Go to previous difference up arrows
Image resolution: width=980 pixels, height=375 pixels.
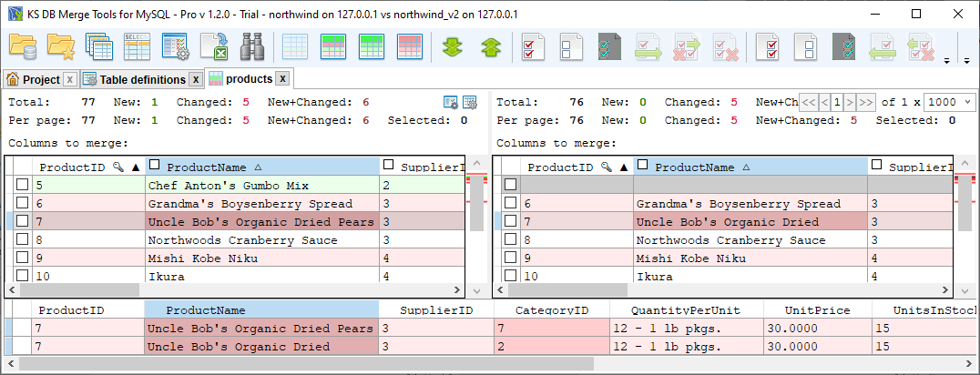pyautogui.click(x=491, y=47)
